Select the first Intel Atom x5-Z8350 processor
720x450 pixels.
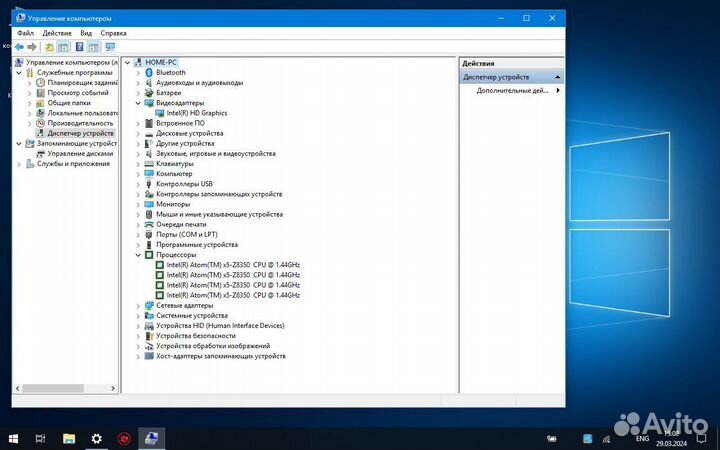232,264
